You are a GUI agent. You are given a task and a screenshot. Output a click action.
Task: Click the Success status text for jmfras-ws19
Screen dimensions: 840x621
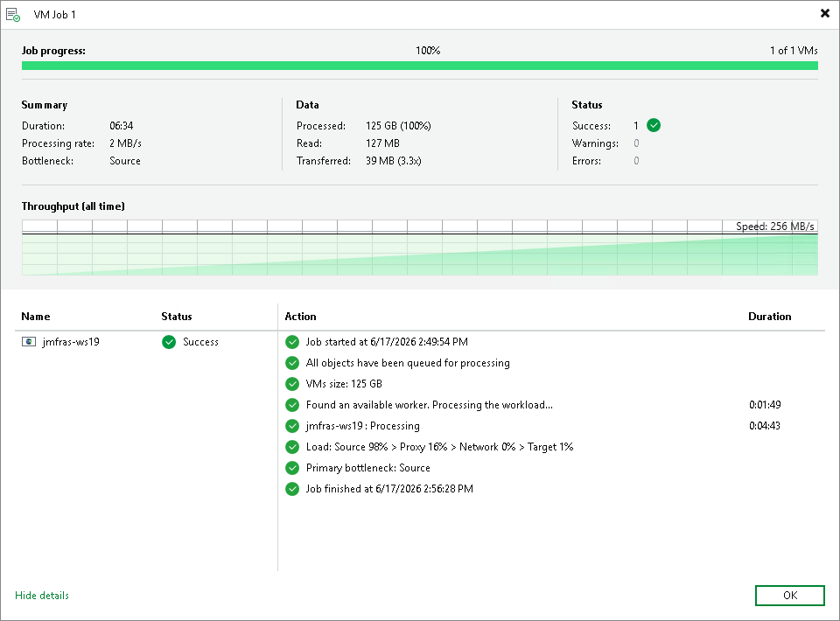[201, 341]
